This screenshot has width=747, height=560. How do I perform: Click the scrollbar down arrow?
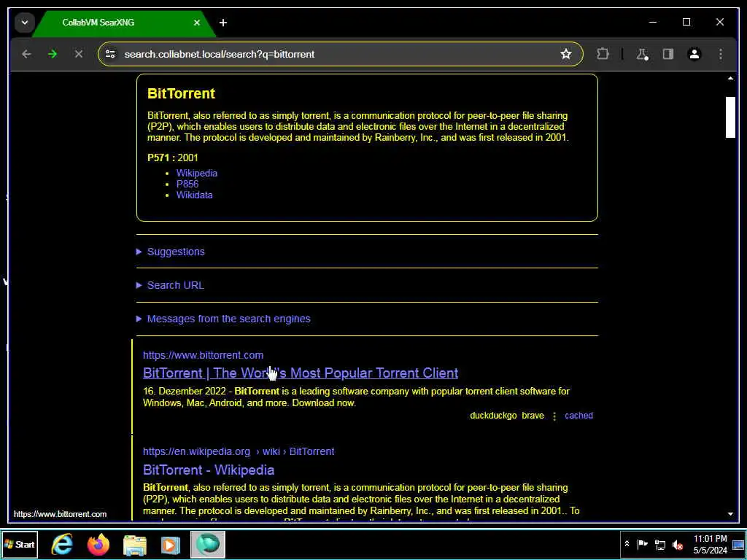click(730, 514)
